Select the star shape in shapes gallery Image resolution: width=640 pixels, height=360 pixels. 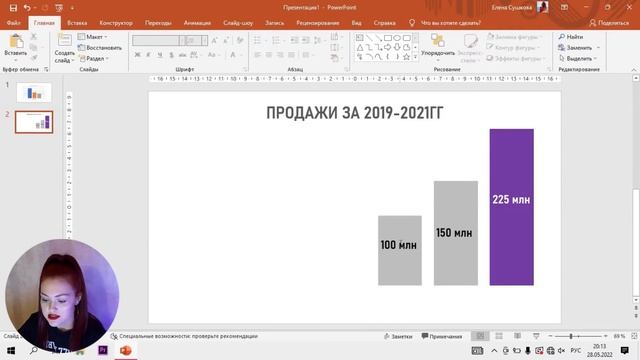(x=407, y=57)
